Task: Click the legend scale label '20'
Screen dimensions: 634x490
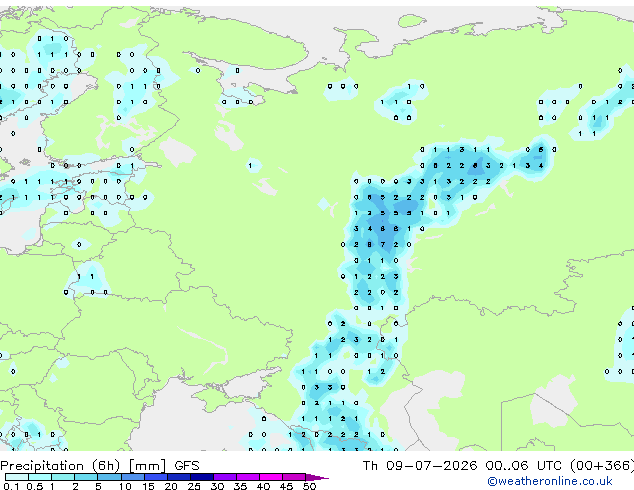Action: pyautogui.click(x=171, y=486)
